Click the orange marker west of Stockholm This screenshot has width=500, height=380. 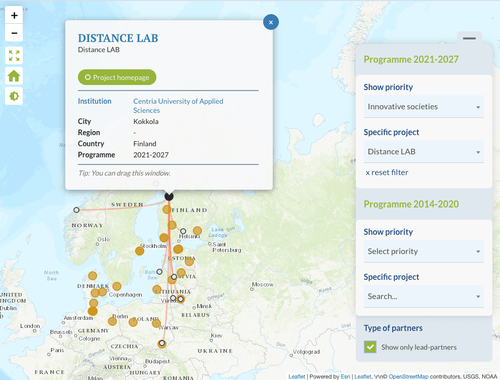coord(140,251)
